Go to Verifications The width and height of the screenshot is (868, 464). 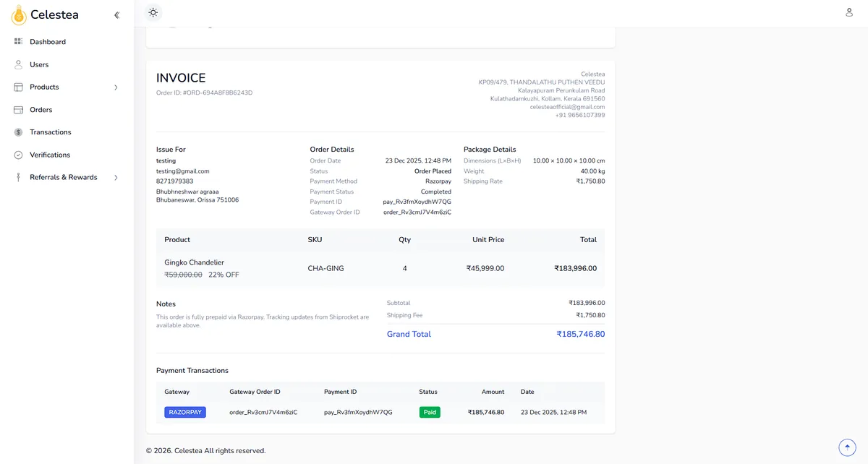coord(50,155)
